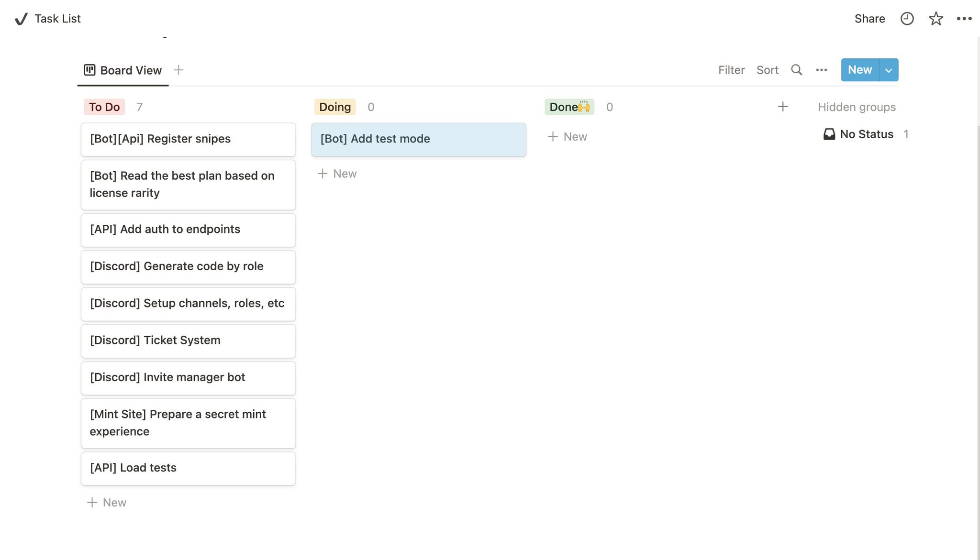This screenshot has height=560, width=980.
Task: Open the Ticket System card
Action: pos(188,340)
